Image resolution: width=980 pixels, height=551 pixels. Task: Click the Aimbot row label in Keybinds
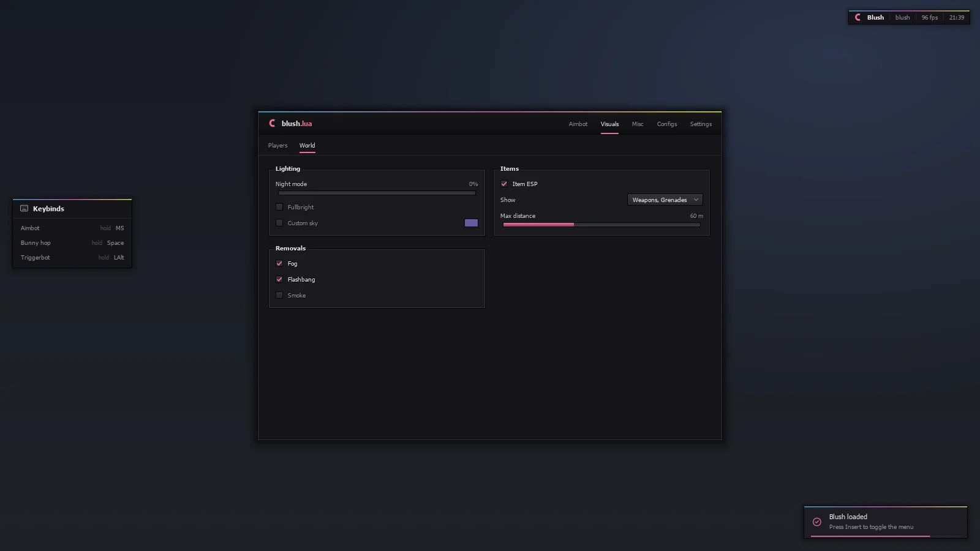point(30,228)
